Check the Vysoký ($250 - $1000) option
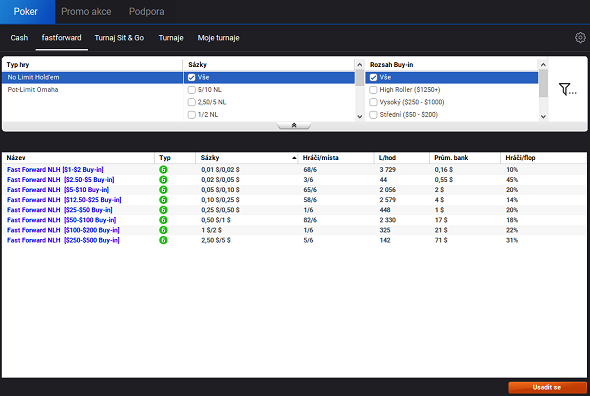Image resolution: width=590 pixels, height=396 pixels. [x=373, y=102]
